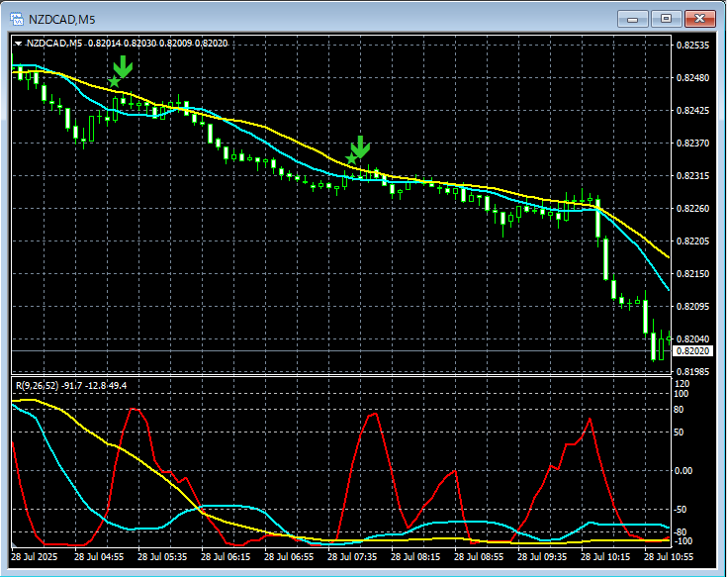The image size is (728, 577).
Task: Maximize the NZDCAD,M5 chart window
Action: click(x=666, y=18)
